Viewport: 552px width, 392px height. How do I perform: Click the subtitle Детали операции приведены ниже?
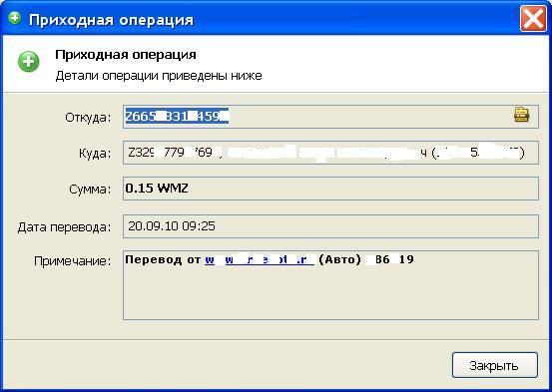(x=159, y=76)
